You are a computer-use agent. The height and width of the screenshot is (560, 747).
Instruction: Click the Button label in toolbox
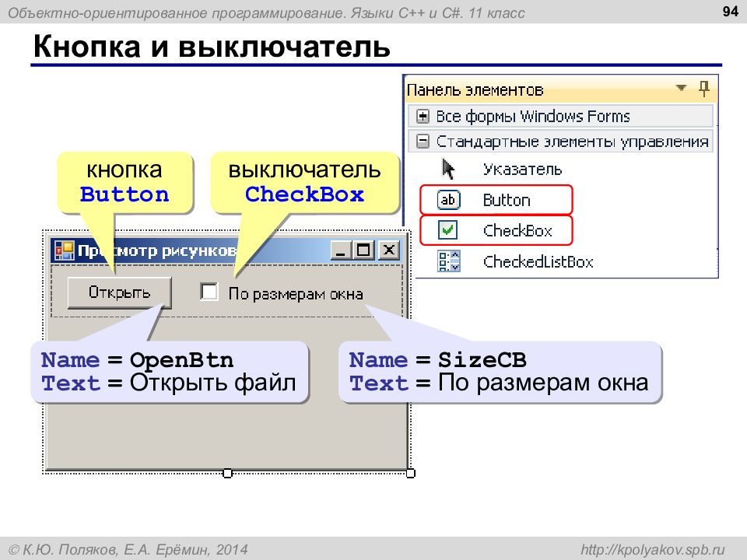click(x=507, y=200)
